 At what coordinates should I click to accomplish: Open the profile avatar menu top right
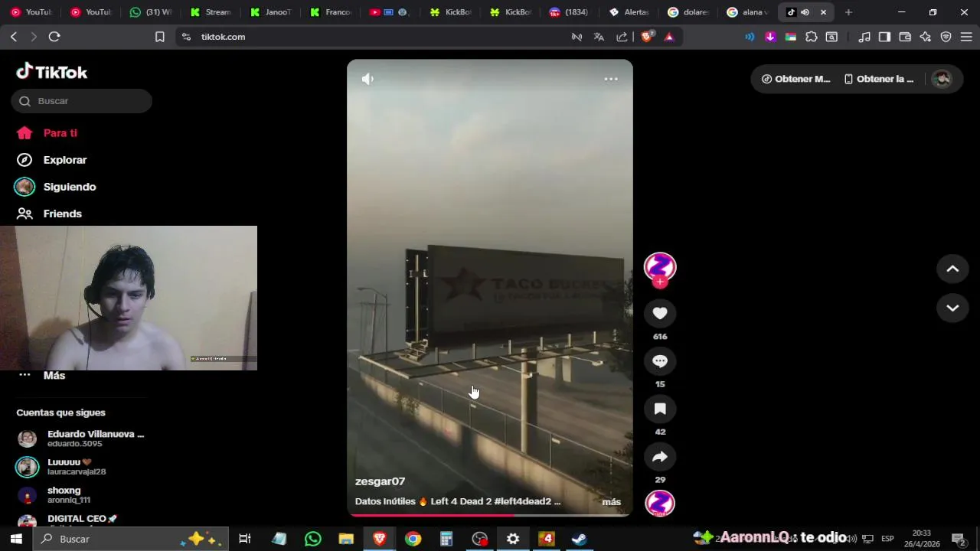click(942, 79)
